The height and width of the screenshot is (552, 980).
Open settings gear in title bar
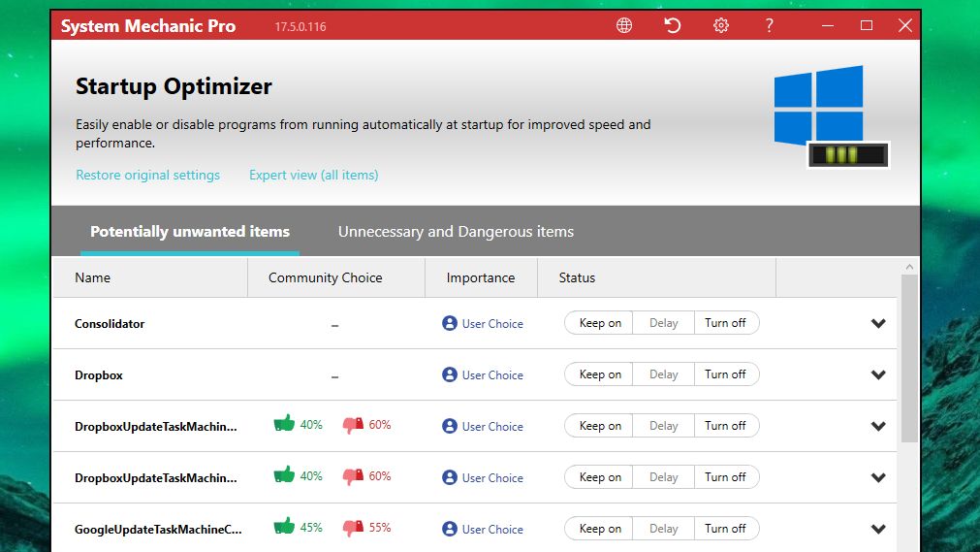[x=720, y=25]
